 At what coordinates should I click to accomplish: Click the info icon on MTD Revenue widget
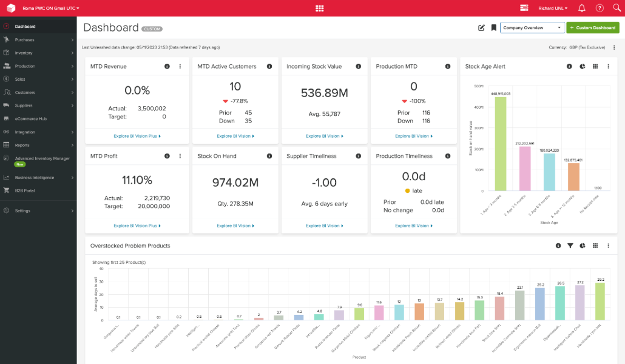coord(167,67)
